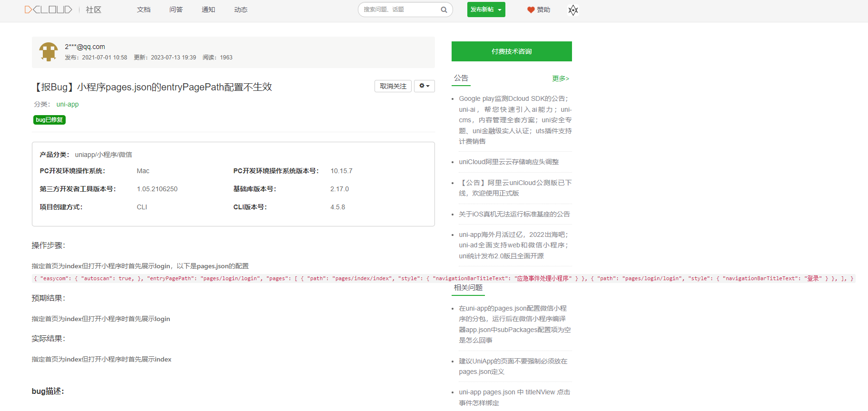This screenshot has width=868, height=411.
Task: Toggle follow with 取消关注 button
Action: [393, 86]
